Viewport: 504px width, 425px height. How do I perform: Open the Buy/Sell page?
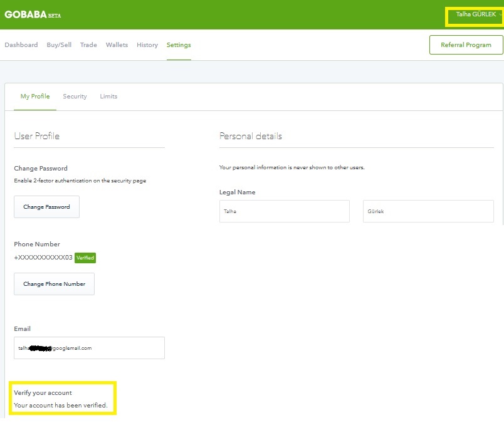pos(59,45)
